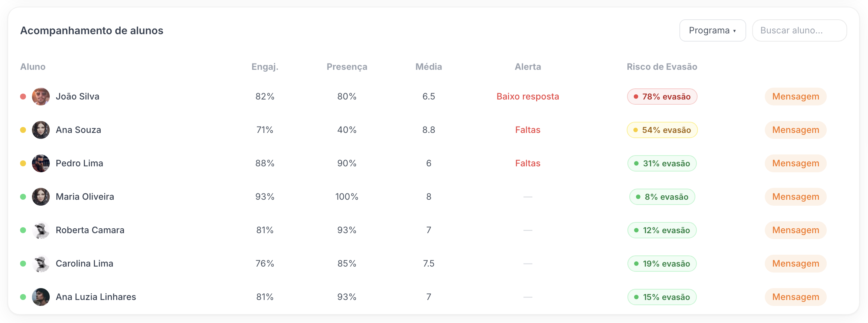The height and width of the screenshot is (323, 868).
Task: Select Ana Souza's profile picture
Action: tap(41, 130)
